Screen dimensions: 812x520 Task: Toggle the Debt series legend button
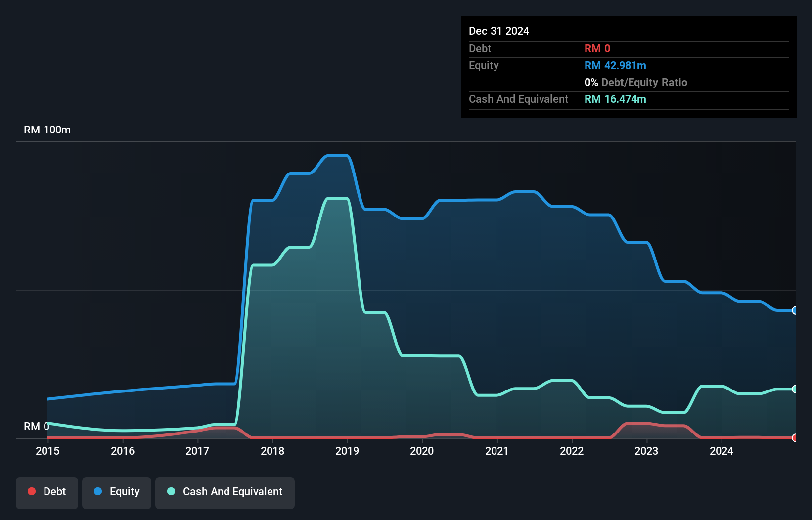(x=47, y=493)
